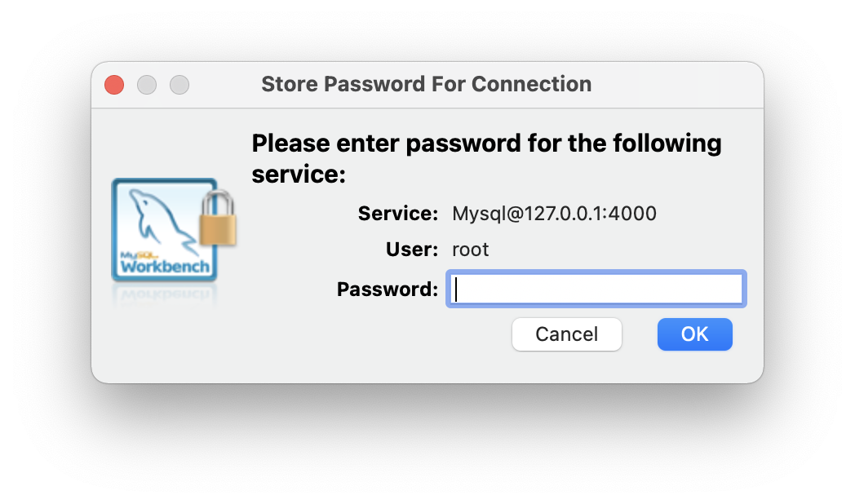Click the Password: label
This screenshot has width=855, height=504.
click(387, 288)
